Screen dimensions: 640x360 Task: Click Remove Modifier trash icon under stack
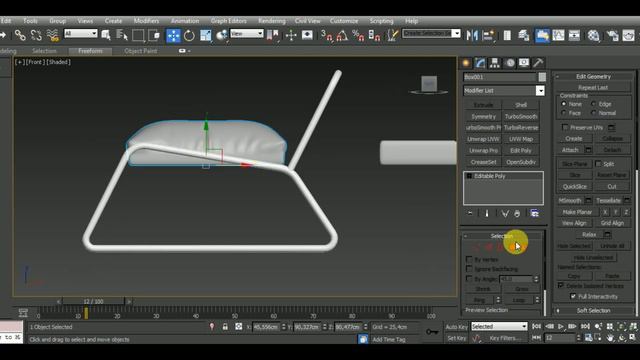(517, 213)
